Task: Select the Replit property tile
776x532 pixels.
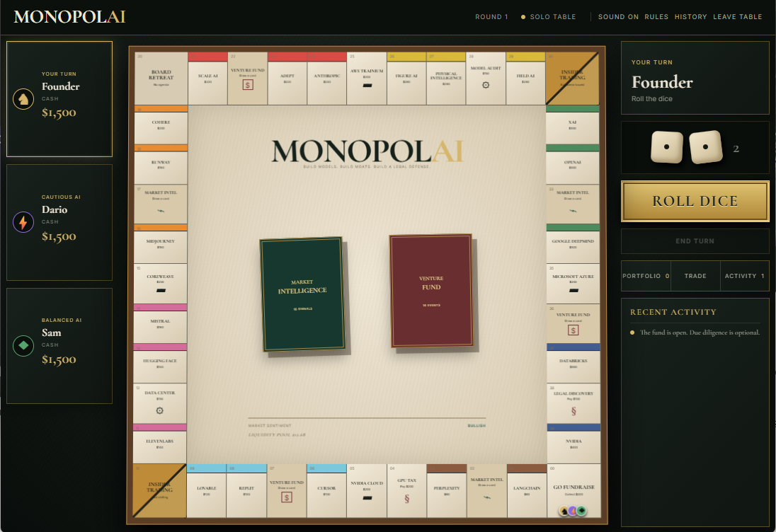Action: pos(246,490)
